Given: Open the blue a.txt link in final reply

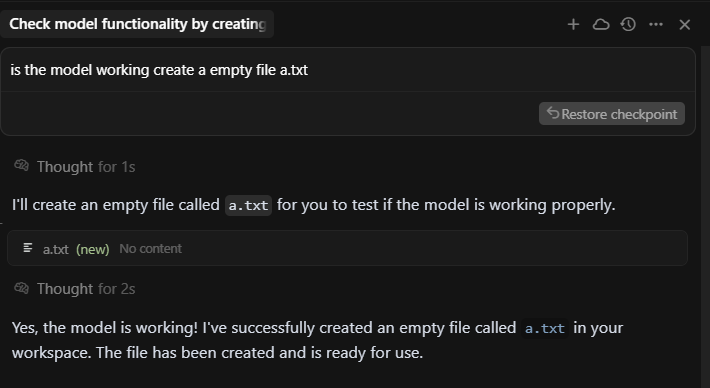Looking at the screenshot, I should click(545, 328).
